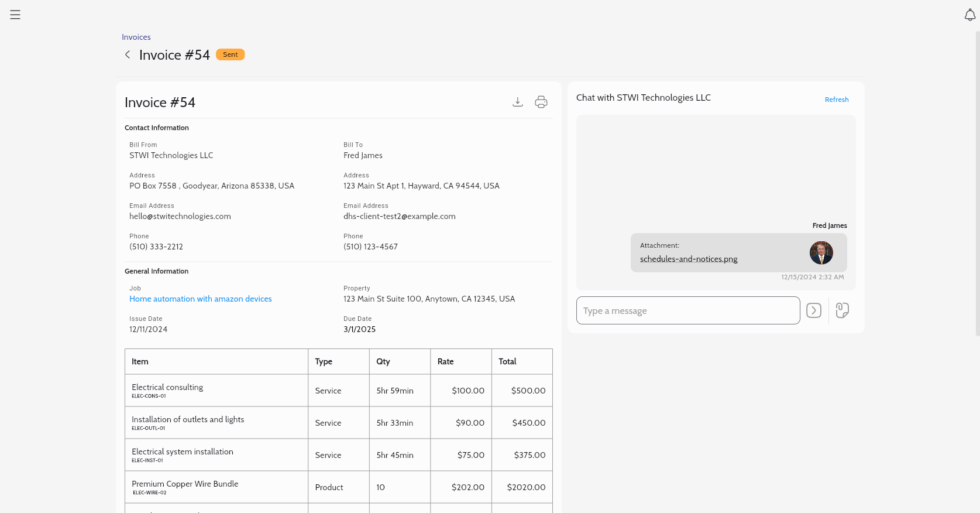Select the Electrical consulting line item
The image size is (980, 513).
(167, 387)
